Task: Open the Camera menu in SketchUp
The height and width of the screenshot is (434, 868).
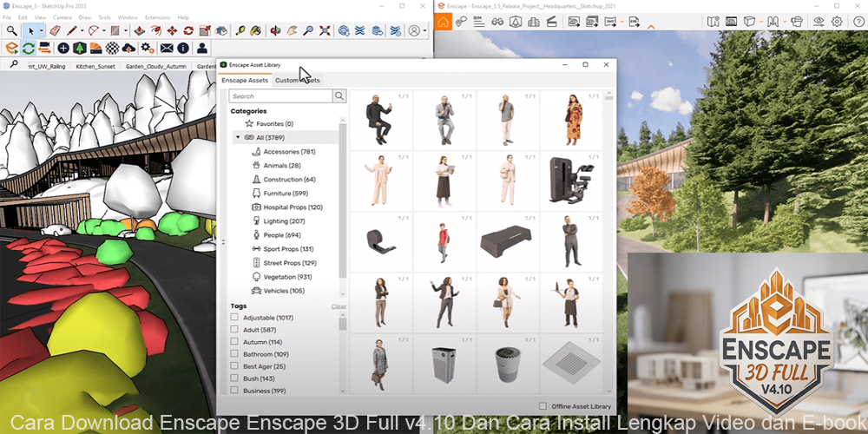Action: 62,17
